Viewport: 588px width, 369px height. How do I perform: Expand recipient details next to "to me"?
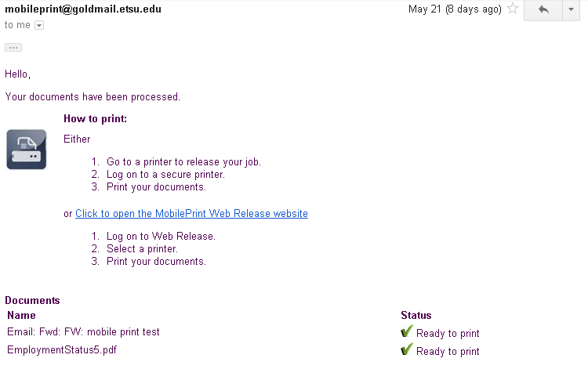[39, 25]
